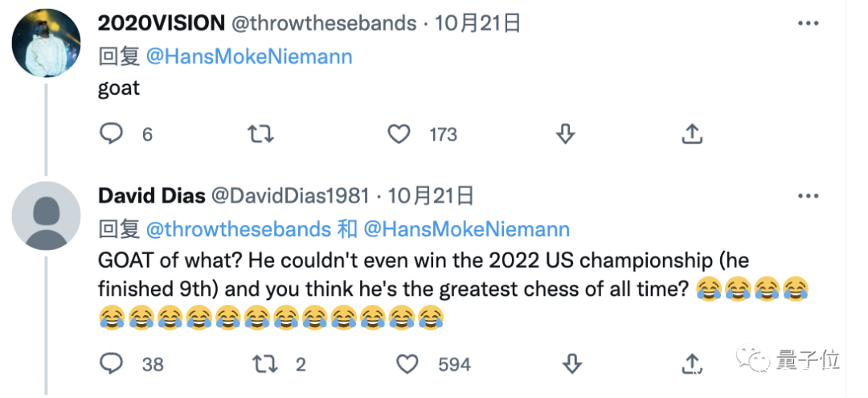Open @throwthesebands mention in David's reply
The height and width of the screenshot is (398, 868).
tap(238, 229)
